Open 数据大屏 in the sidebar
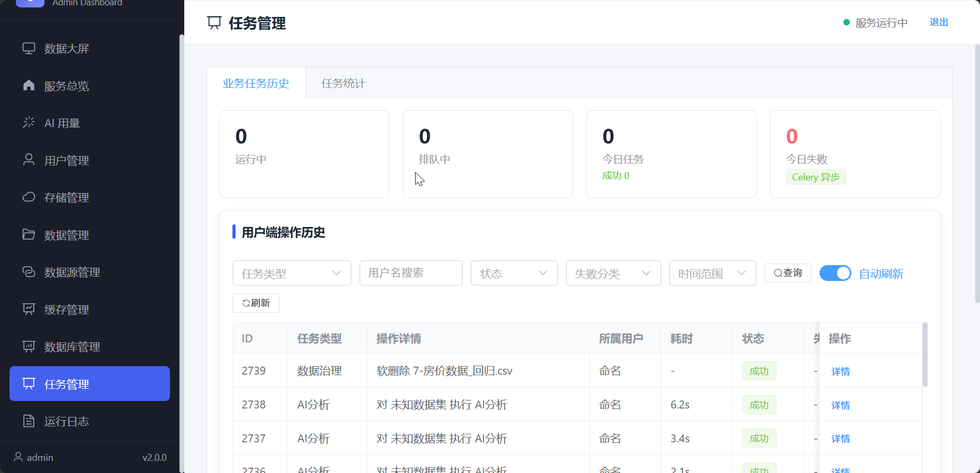980x473 pixels. pyautogui.click(x=89, y=49)
